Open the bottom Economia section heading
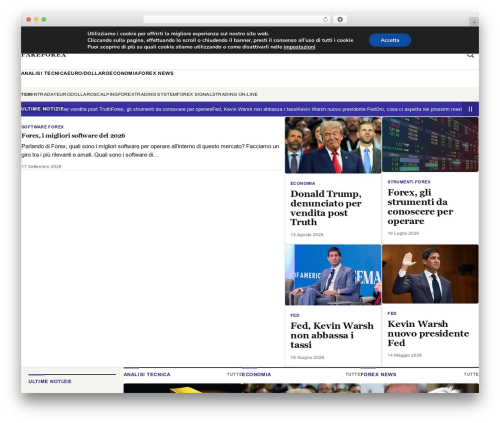Viewport: 500px width, 423px height. click(257, 375)
